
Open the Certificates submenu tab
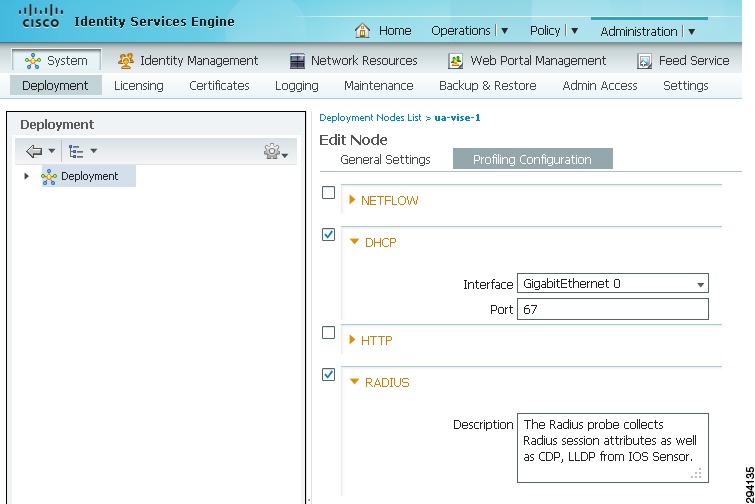tap(219, 86)
